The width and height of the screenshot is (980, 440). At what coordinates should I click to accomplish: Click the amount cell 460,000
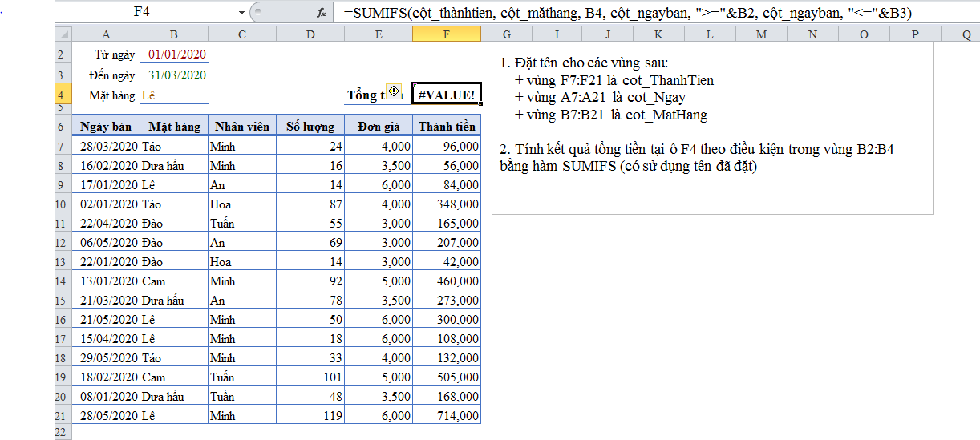tap(447, 281)
